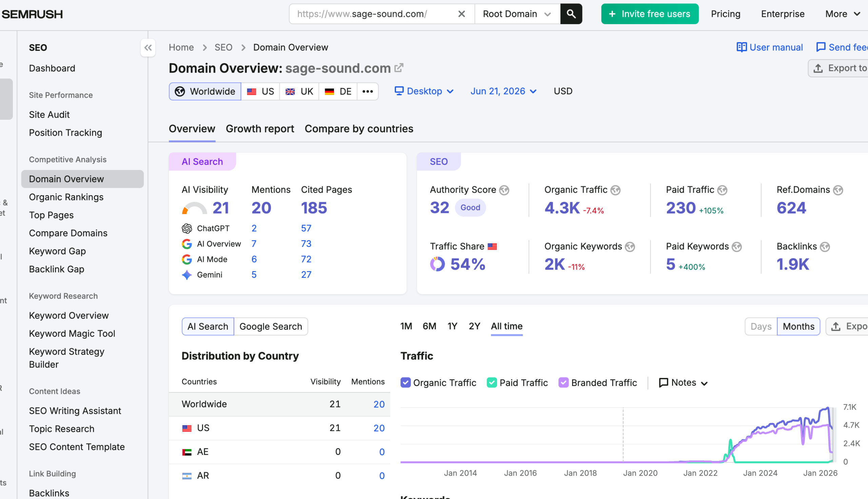Toggle Paid Traffic checkbox

(x=492, y=383)
